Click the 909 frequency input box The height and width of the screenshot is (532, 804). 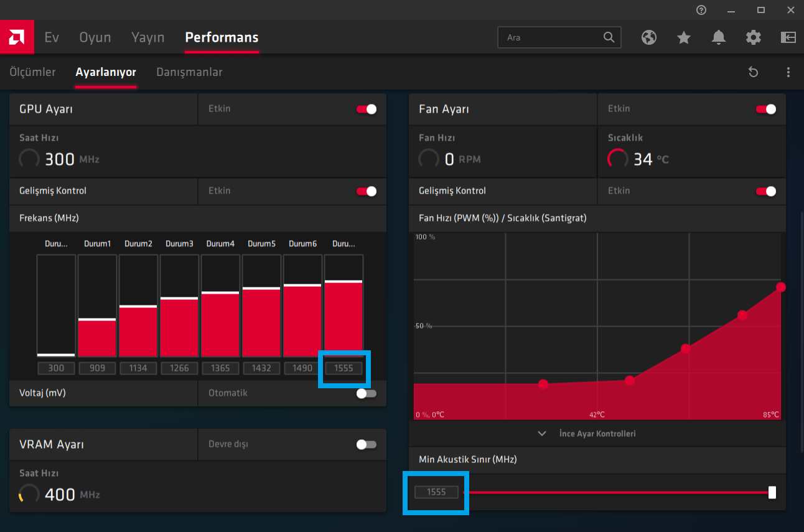97,368
